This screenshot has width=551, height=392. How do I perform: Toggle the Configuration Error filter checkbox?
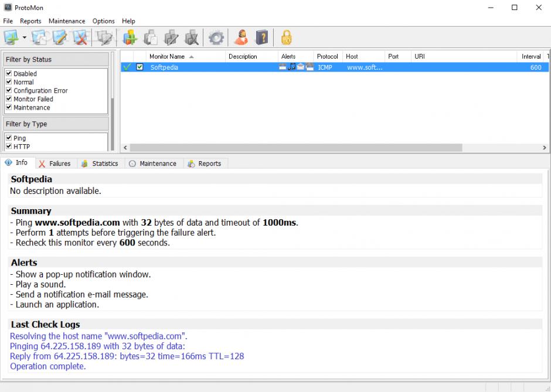[9, 90]
